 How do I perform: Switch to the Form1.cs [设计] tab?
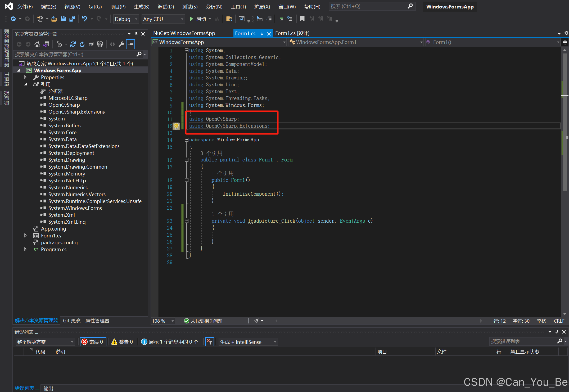[292, 33]
